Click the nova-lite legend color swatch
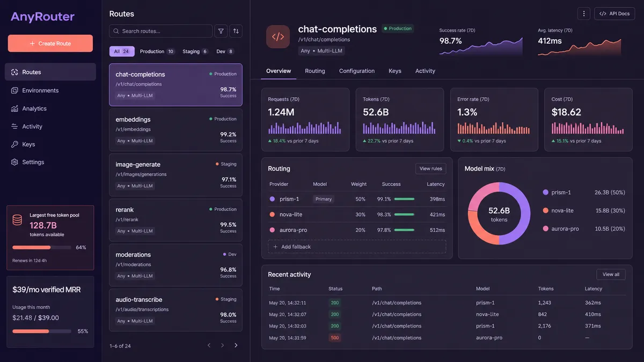Image resolution: width=644 pixels, height=362 pixels. [546, 211]
